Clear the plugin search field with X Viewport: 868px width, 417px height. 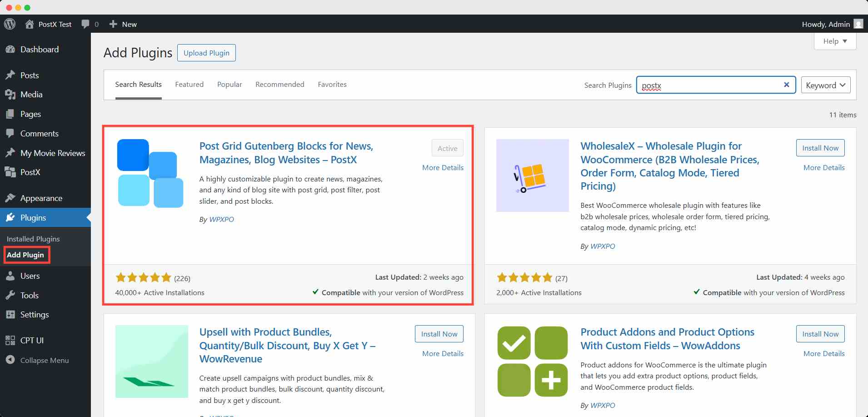(x=786, y=85)
